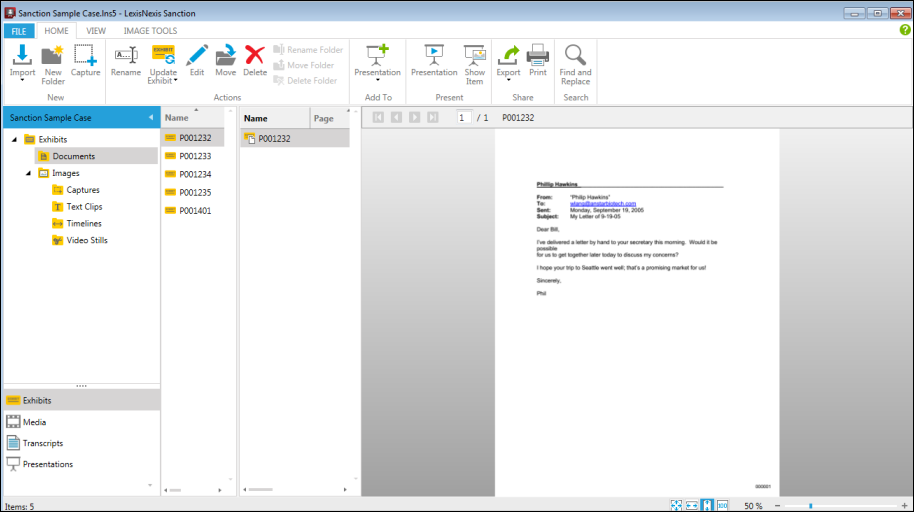Select the Timelines folder
Image resolution: width=914 pixels, height=512 pixels.
click(x=77, y=223)
